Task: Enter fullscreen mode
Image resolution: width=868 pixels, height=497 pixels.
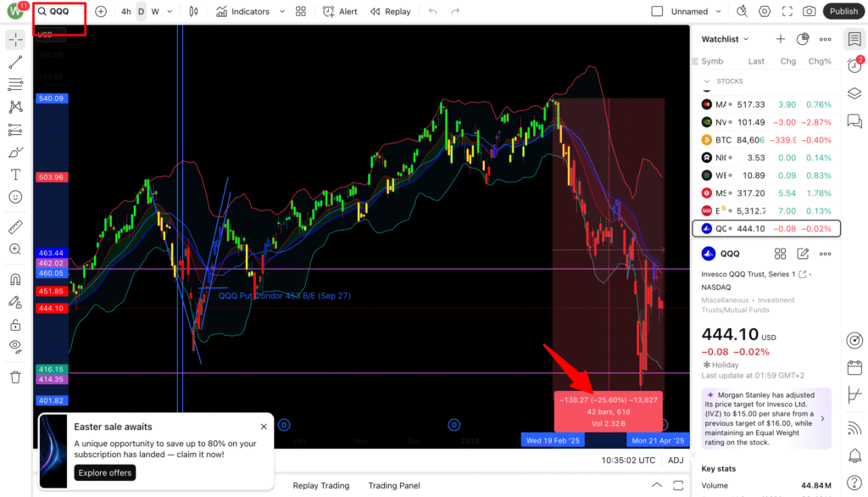Action: pos(787,12)
